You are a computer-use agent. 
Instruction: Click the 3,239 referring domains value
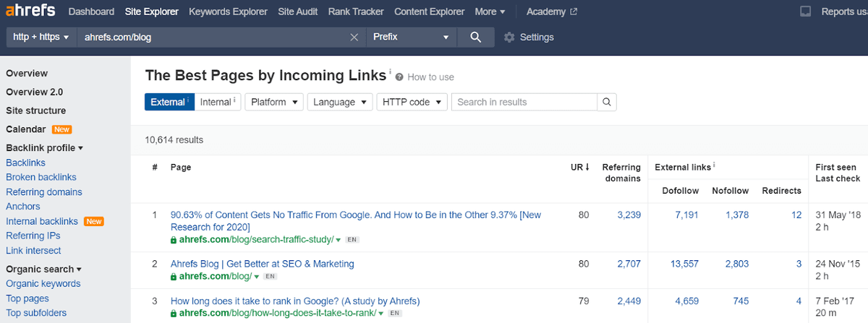629,215
